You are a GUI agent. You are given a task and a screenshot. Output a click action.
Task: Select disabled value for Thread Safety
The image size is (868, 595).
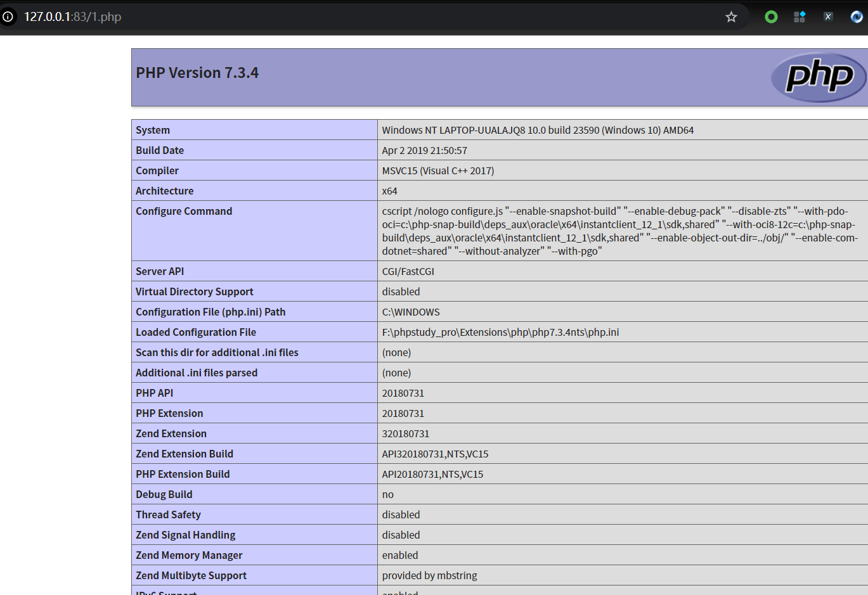(401, 515)
